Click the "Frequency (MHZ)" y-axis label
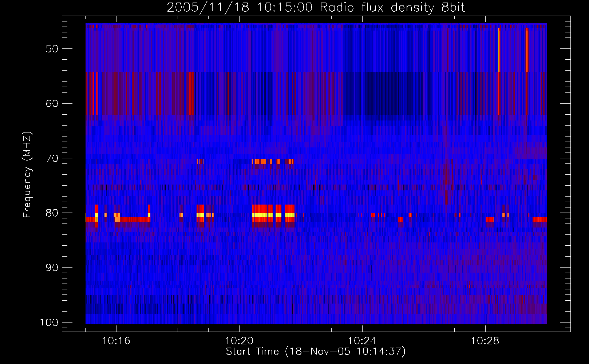This screenshot has height=364, width=589. click(27, 175)
